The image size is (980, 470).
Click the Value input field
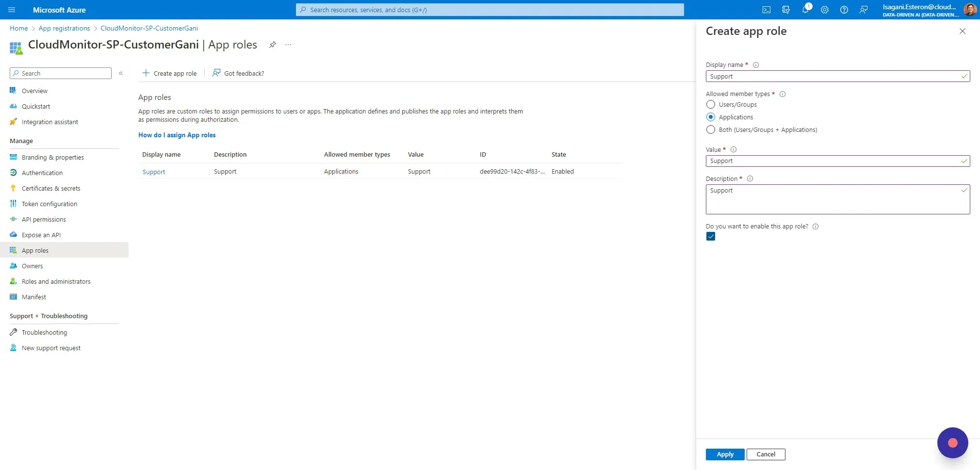(x=838, y=161)
